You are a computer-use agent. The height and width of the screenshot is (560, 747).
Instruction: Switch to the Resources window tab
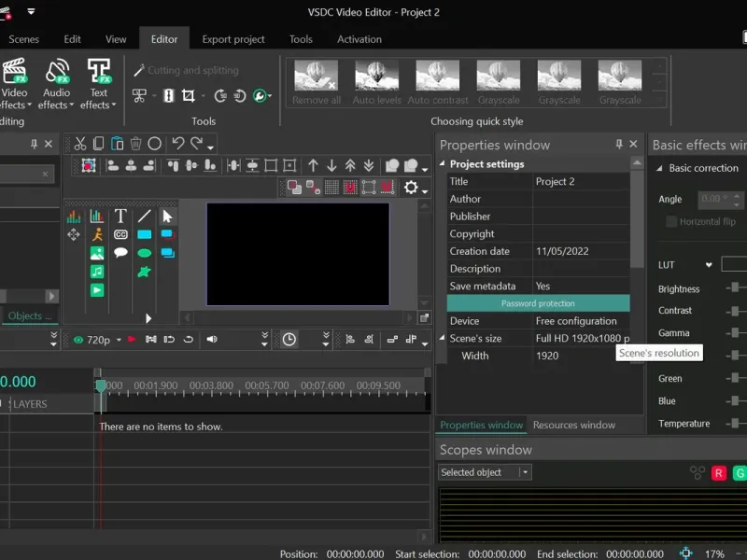point(573,426)
